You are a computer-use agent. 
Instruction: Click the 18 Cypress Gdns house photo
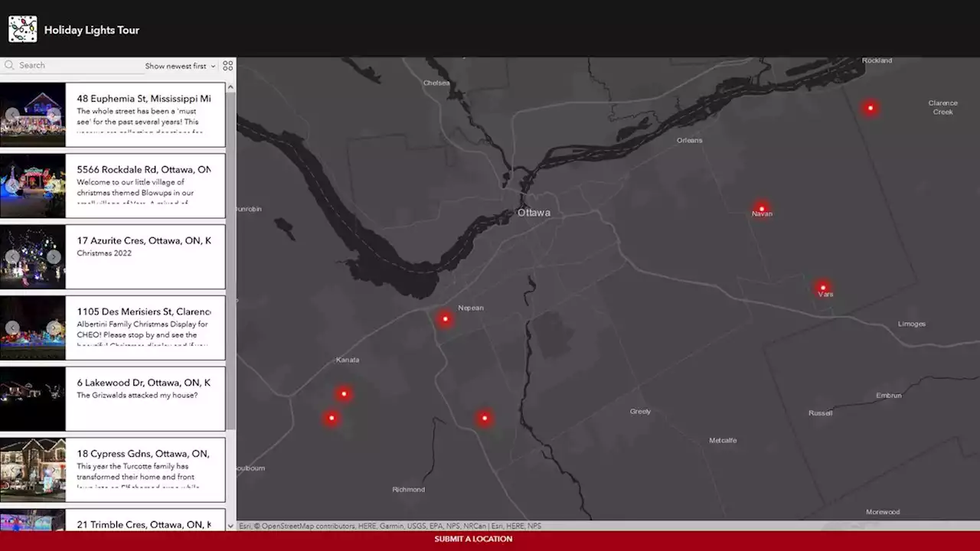coord(33,470)
